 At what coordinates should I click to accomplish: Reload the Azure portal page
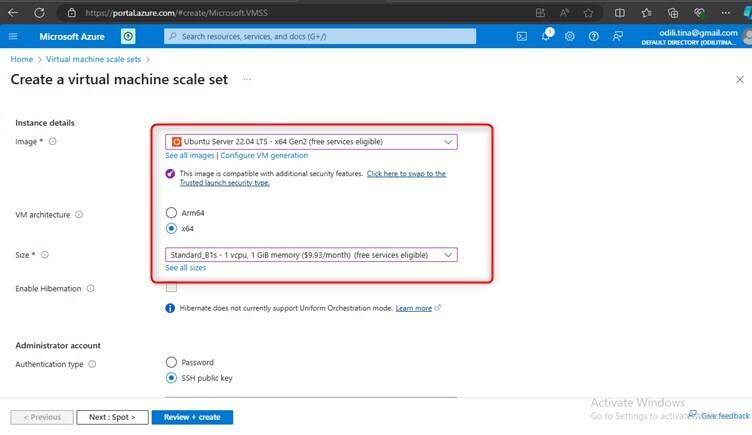pyautogui.click(x=39, y=13)
